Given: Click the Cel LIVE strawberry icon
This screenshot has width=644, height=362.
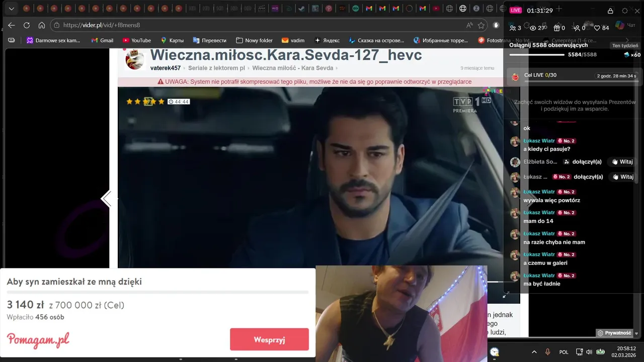Looking at the screenshot, I should point(515,77).
